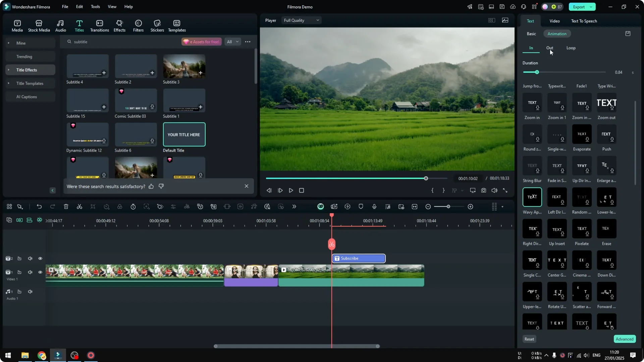Lock track 2 with padlock
This screenshot has width=644, height=362.
(x=19, y=258)
